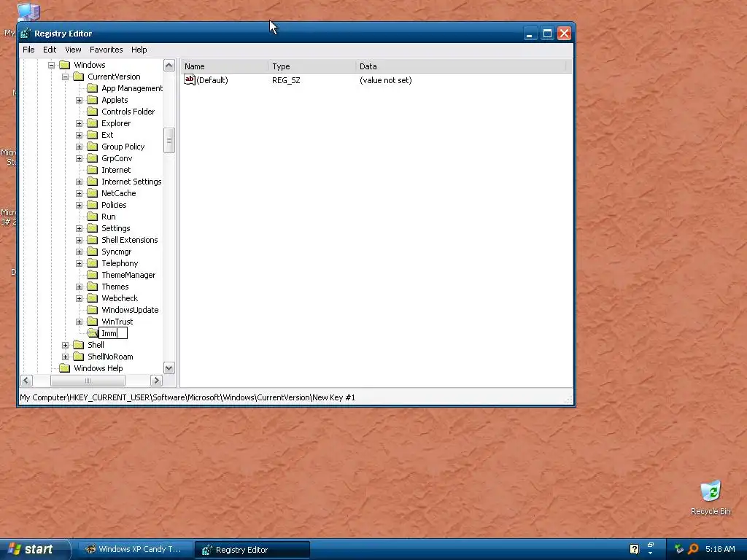Click the REG_SZ type cell
This screenshot has width=747, height=560.
[286, 80]
